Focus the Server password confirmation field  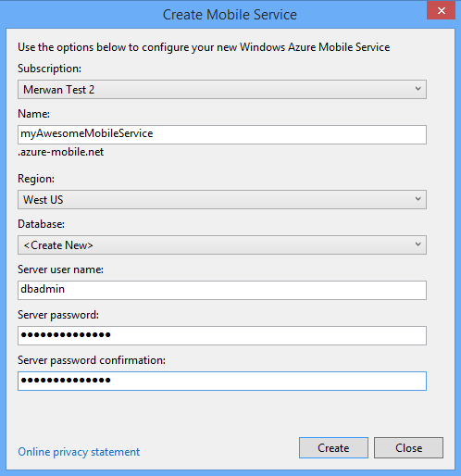tap(222, 381)
